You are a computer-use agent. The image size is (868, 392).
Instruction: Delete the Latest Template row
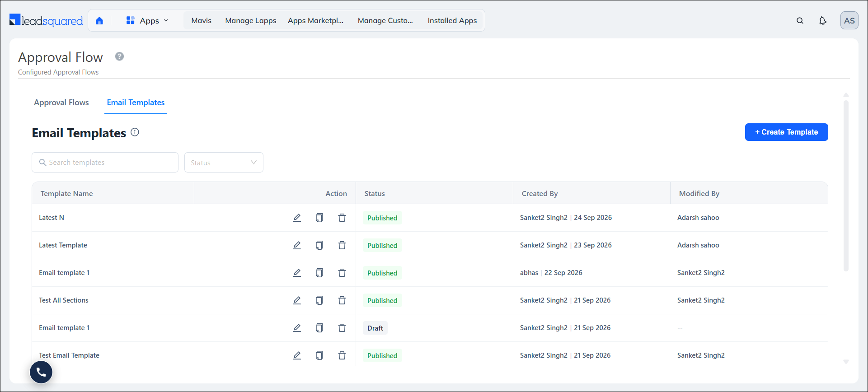pyautogui.click(x=342, y=245)
